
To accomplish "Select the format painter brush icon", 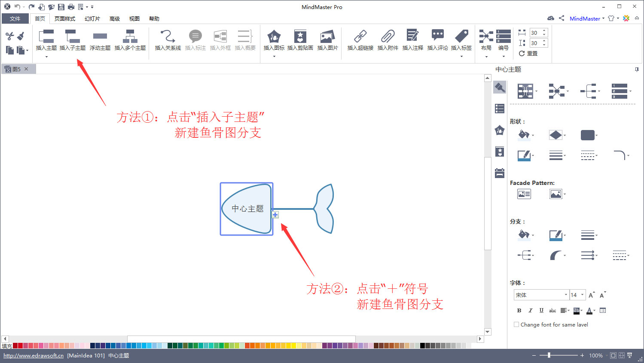I will point(21,36).
